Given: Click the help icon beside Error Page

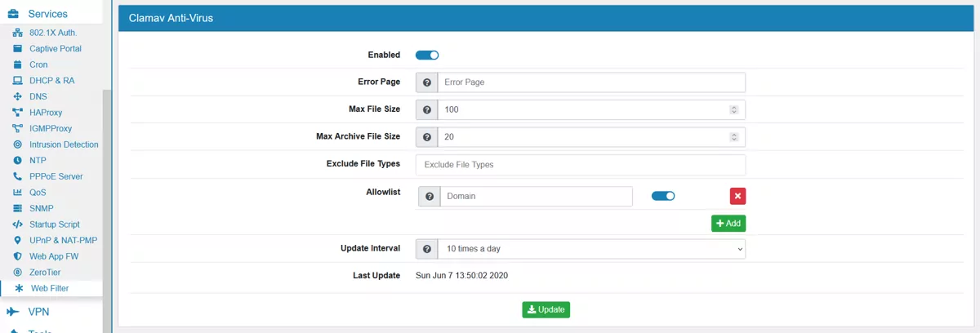Looking at the screenshot, I should [426, 82].
